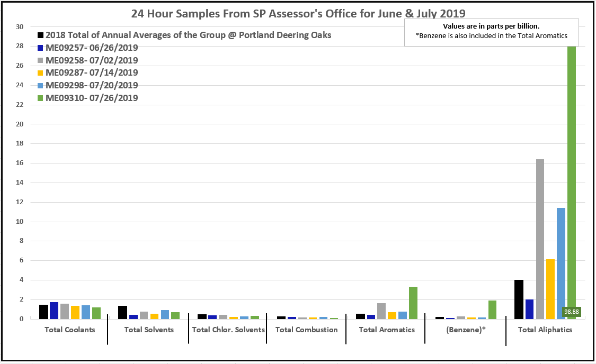Click the tall green Total Aliphatics bar
Viewport: 596px width, 364px height.
click(x=571, y=180)
